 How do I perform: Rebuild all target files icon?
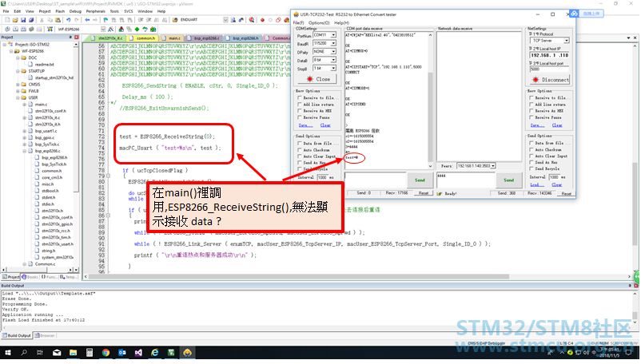pos(23,30)
